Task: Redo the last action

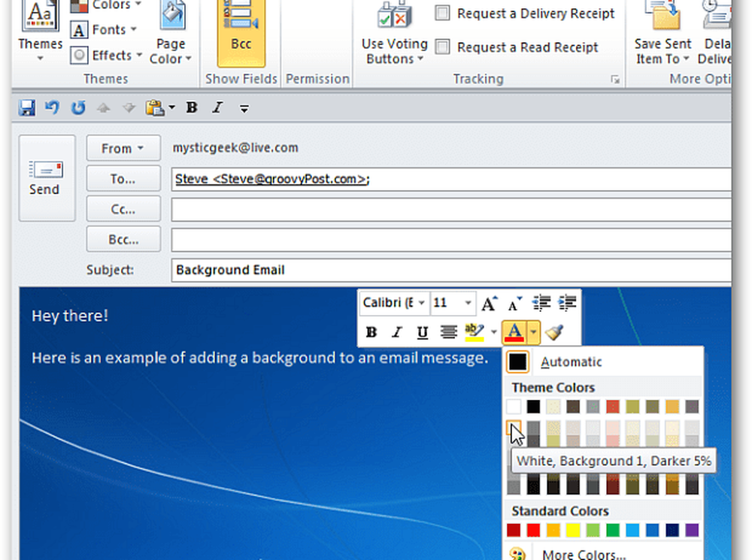Action: (77, 108)
